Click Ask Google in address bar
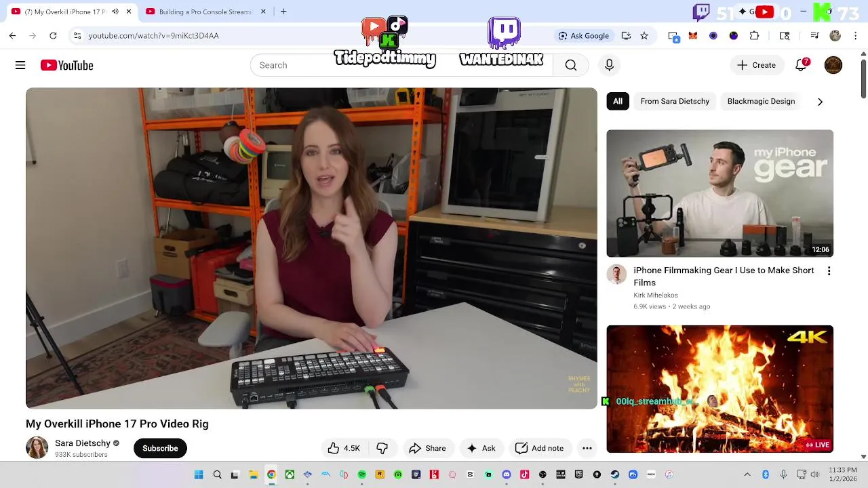 click(x=583, y=35)
